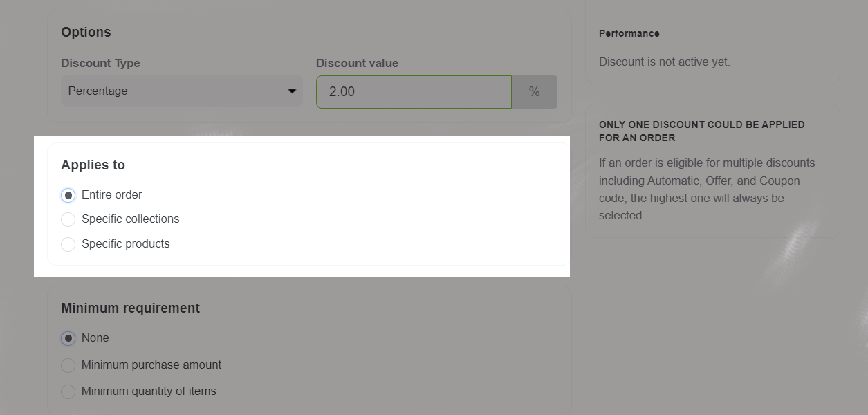The height and width of the screenshot is (415, 868).
Task: Click the Discount value field label
Action: [x=357, y=64]
